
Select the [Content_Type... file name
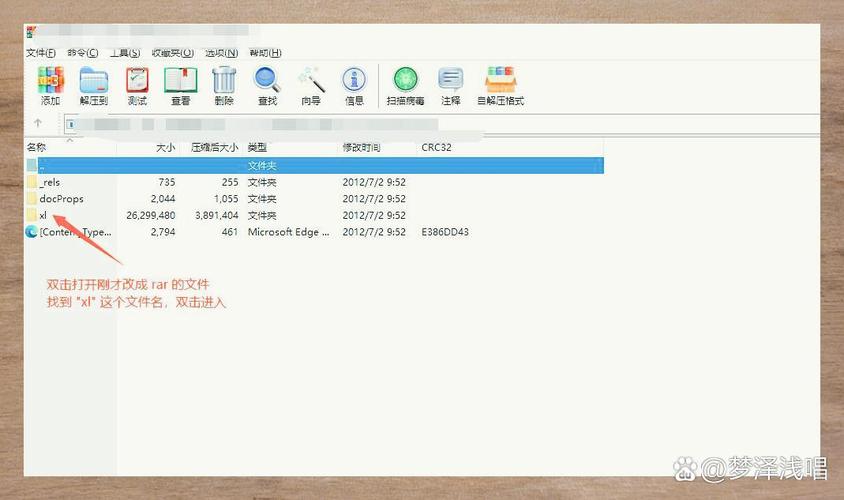[x=75, y=232]
